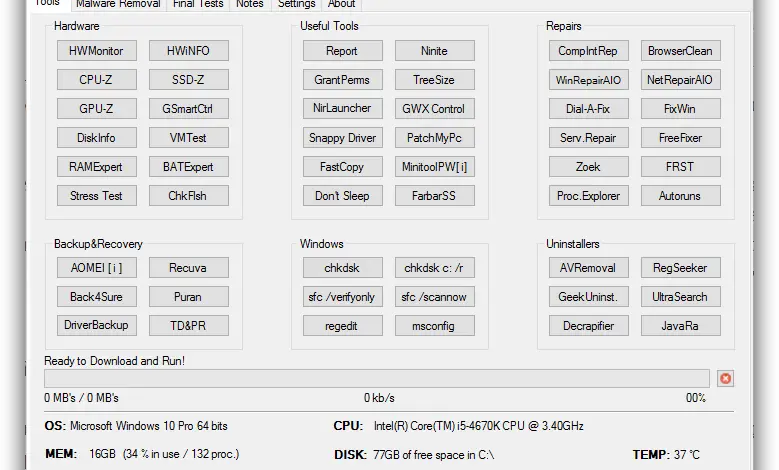Run GrantPerms
The width and height of the screenshot is (779, 470).
pyautogui.click(x=342, y=79)
